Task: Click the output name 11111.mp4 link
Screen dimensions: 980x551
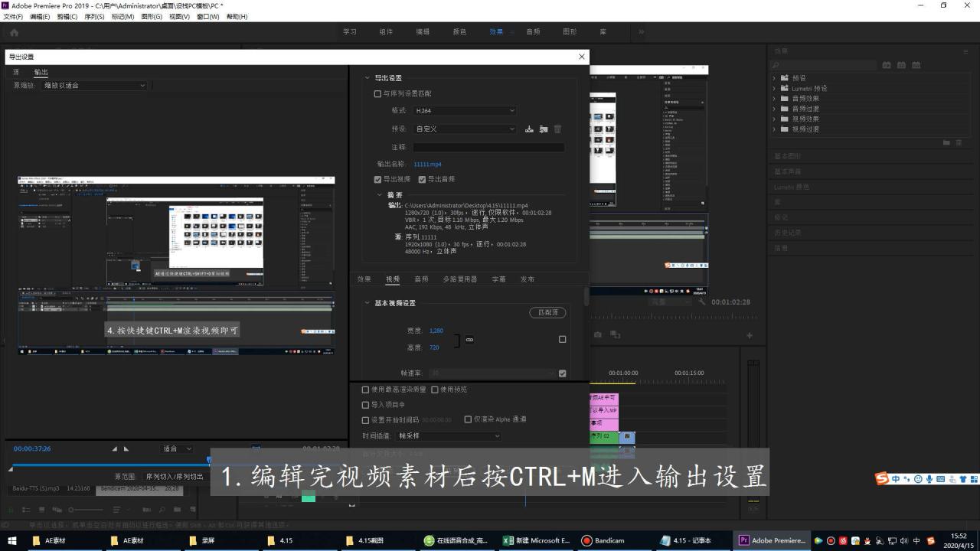Action: [427, 164]
